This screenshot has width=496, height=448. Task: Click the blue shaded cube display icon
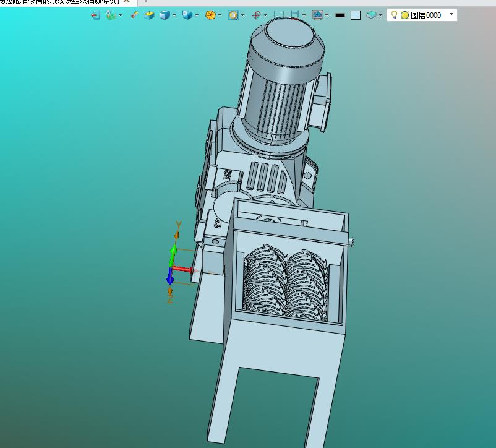tap(165, 15)
